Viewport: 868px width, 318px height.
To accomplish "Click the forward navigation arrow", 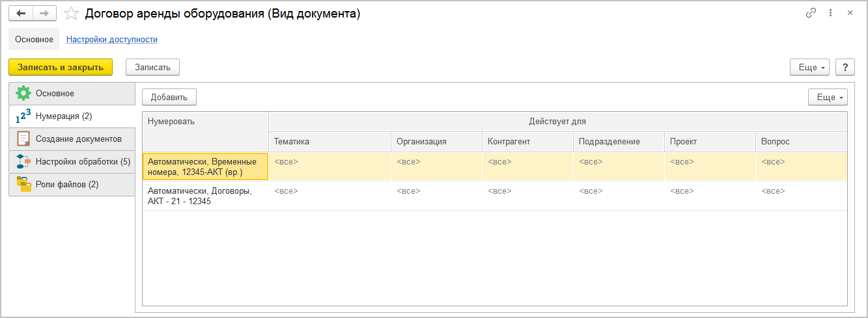I will [44, 13].
